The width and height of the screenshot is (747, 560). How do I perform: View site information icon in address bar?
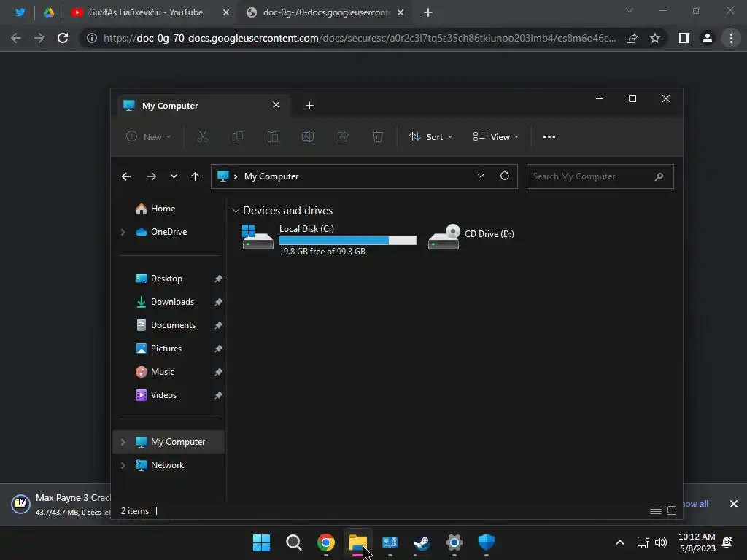coord(92,38)
